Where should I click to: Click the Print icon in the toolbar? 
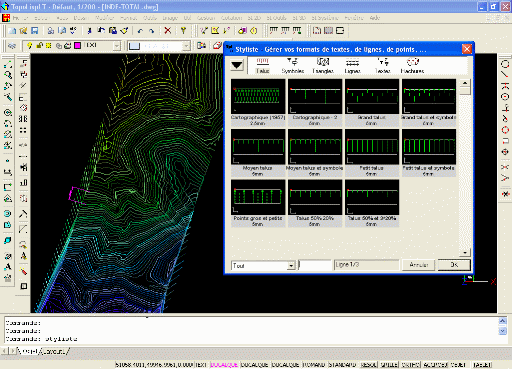[x=51, y=31]
